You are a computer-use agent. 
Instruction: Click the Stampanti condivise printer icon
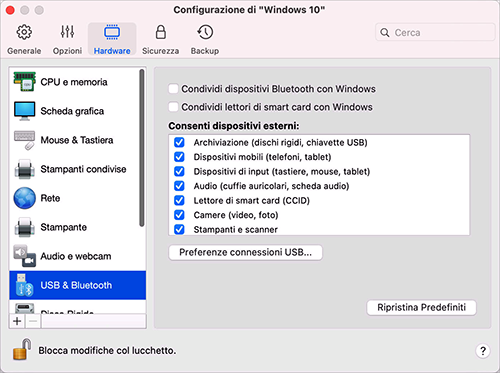[25, 169]
